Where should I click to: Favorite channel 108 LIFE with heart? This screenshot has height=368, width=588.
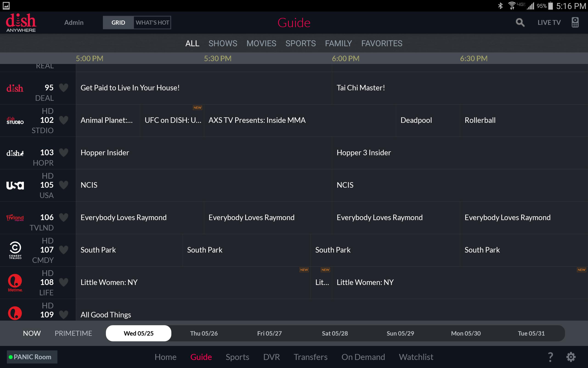64,282
